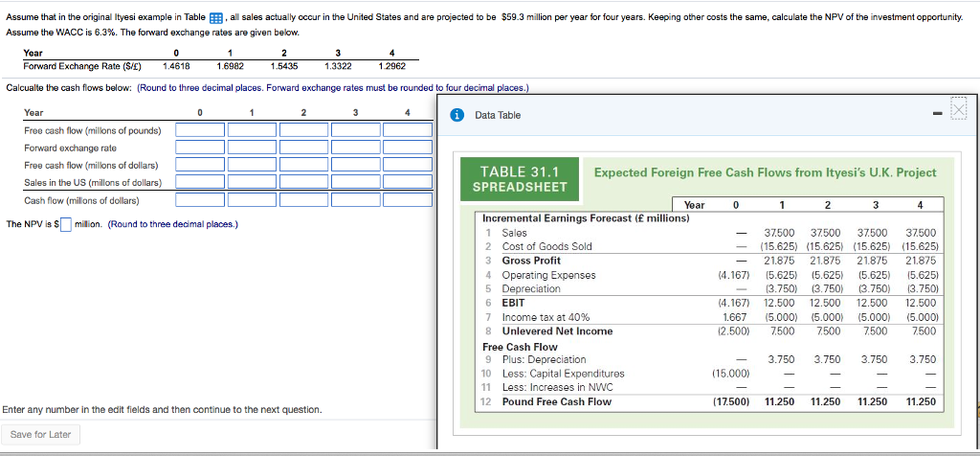980x456 pixels.
Task: Click Year 3 forward exchange rate input
Action: (x=356, y=148)
